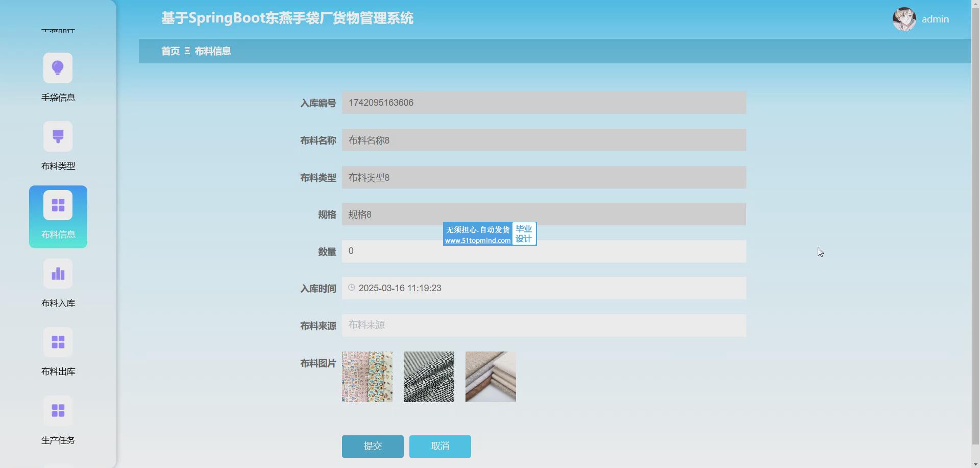Click into the 布料来源 text field
The width and height of the screenshot is (980, 468).
[x=544, y=325]
